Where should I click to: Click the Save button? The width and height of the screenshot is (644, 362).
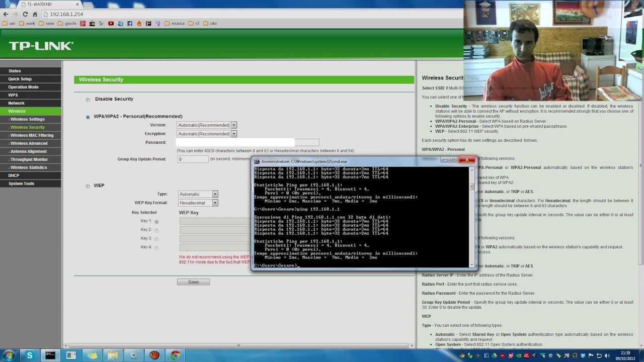193,282
